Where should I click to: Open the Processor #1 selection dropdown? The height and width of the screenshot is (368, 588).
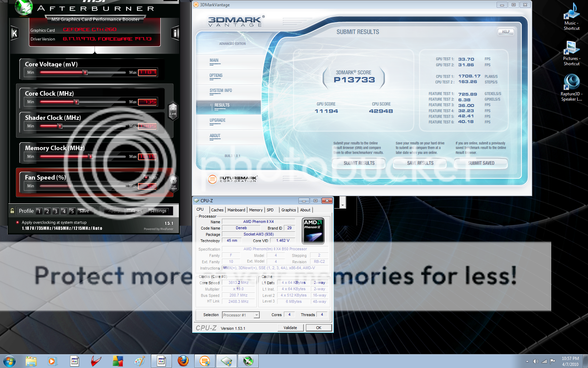tap(241, 315)
